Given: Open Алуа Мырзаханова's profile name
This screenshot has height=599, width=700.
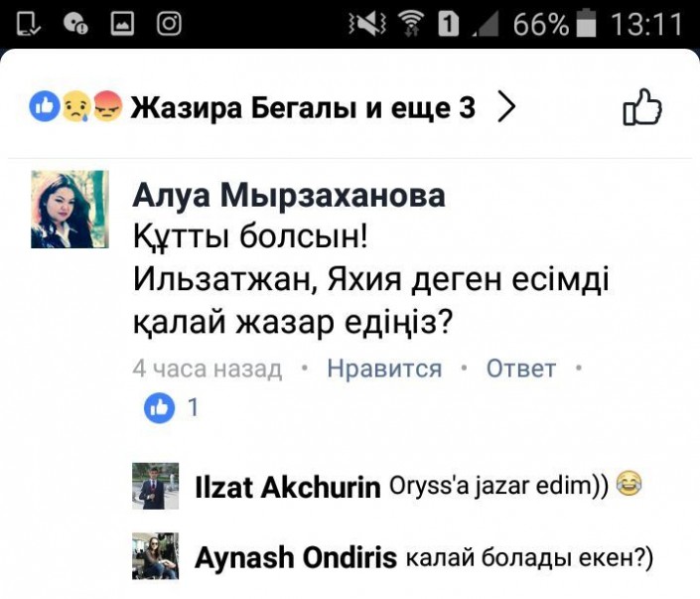Looking at the screenshot, I should click(x=289, y=196).
